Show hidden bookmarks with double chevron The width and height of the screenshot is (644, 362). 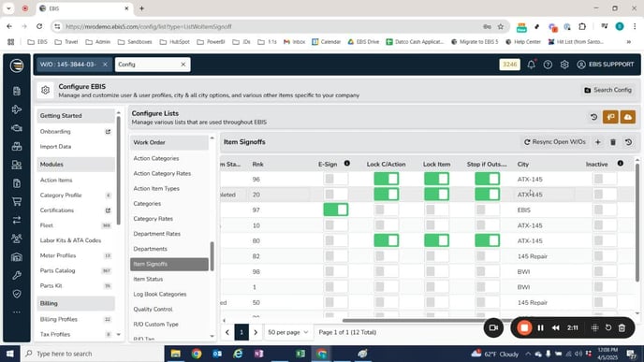[x=628, y=42]
